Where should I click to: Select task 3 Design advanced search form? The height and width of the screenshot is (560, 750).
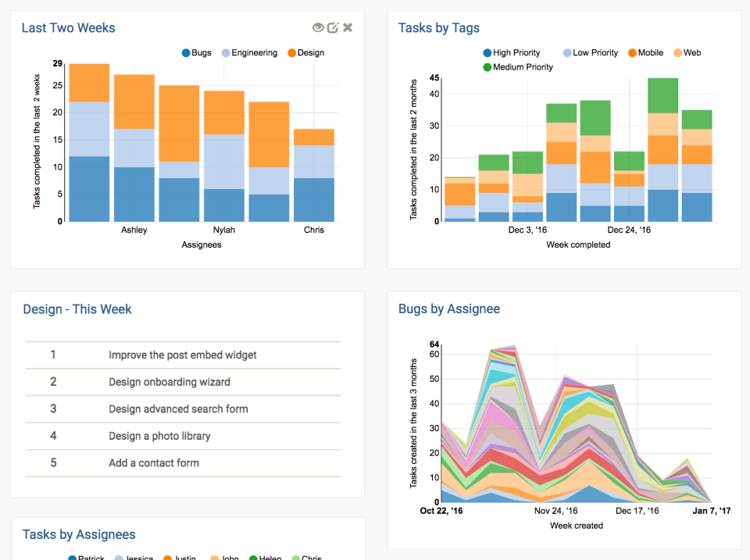178,409
